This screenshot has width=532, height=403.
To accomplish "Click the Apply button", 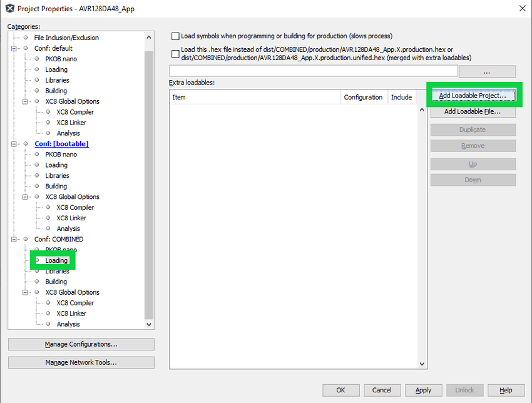I will (x=423, y=390).
